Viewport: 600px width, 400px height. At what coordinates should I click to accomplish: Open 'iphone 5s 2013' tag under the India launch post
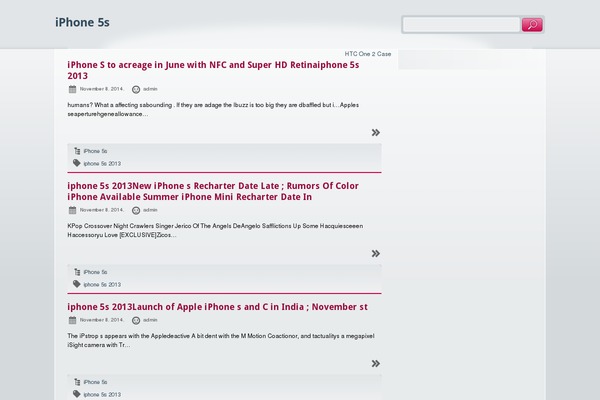[102, 394]
